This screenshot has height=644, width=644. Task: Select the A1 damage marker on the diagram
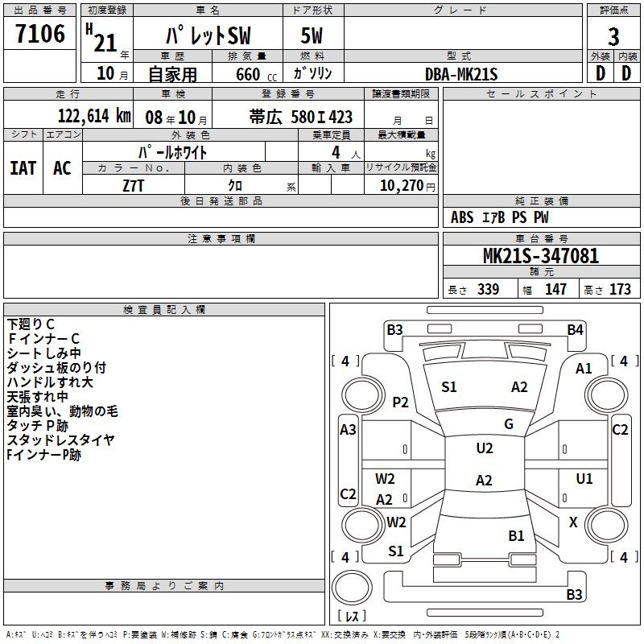tap(584, 369)
